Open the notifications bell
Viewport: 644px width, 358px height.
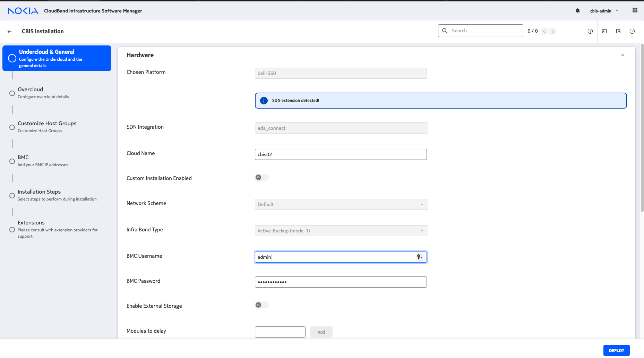coord(578,11)
